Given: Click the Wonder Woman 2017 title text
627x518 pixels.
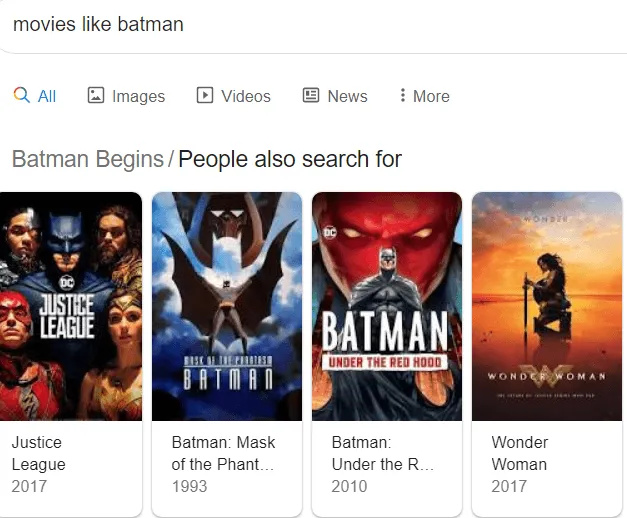Looking at the screenshot, I should 519,453.
